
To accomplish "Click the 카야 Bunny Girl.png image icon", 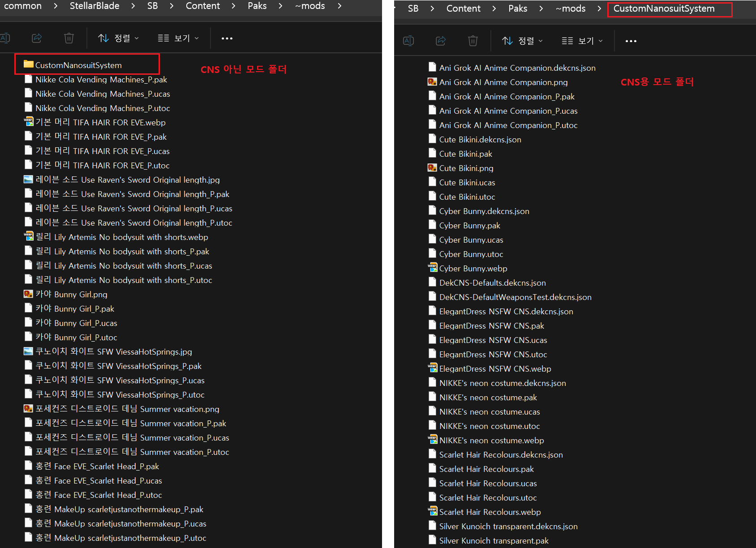I will tap(28, 294).
